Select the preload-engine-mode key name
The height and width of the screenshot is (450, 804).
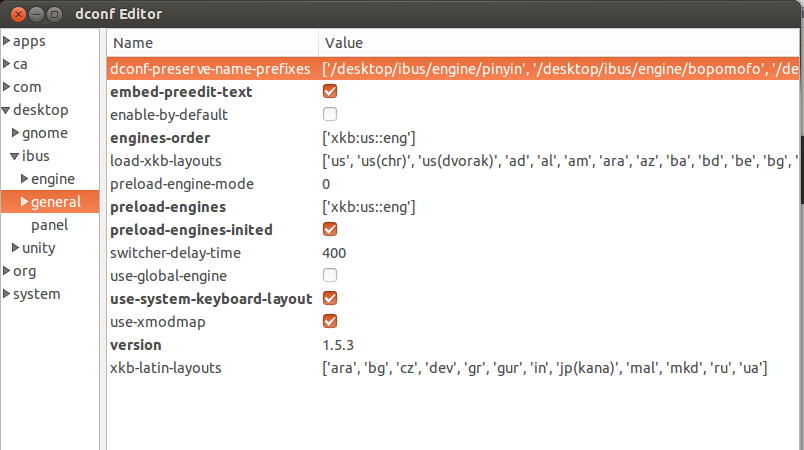(x=182, y=184)
